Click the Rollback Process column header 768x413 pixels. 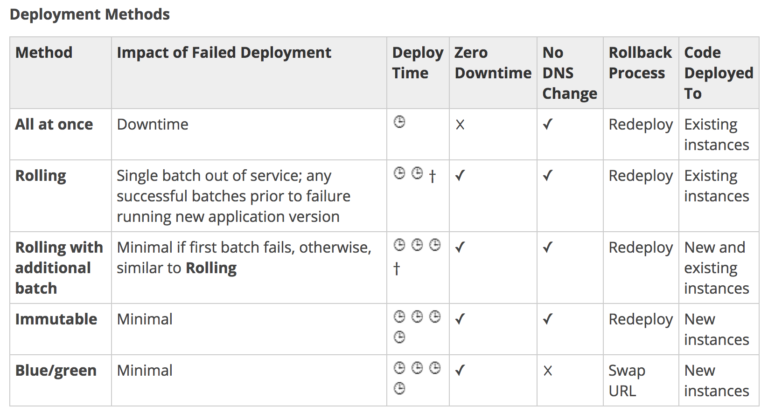(x=640, y=63)
